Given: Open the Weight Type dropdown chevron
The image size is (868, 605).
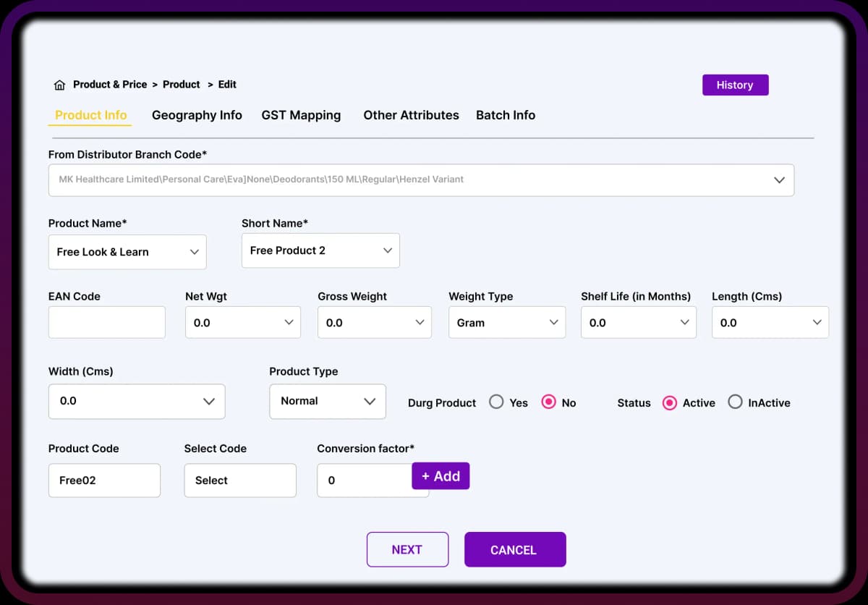Looking at the screenshot, I should click(x=554, y=323).
